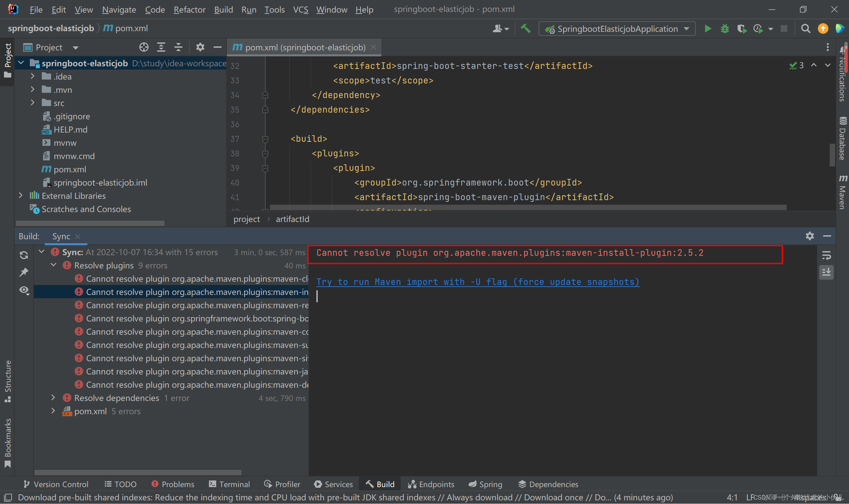The width and height of the screenshot is (849, 504).
Task: Open the Structure side tool window
Action: pos(8,381)
